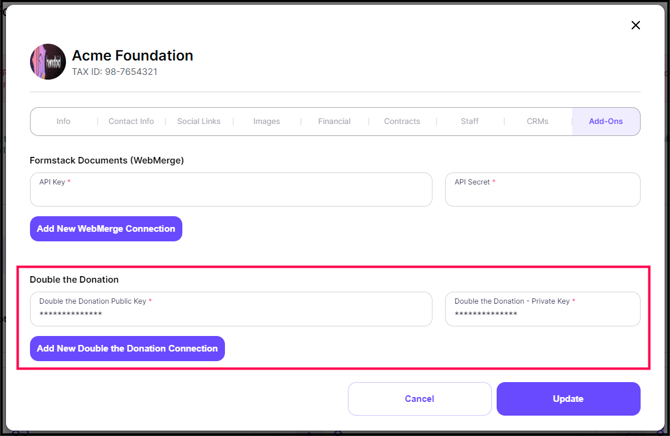Screen dimensions: 670x436
Task: Click the Update button
Action: click(x=568, y=399)
